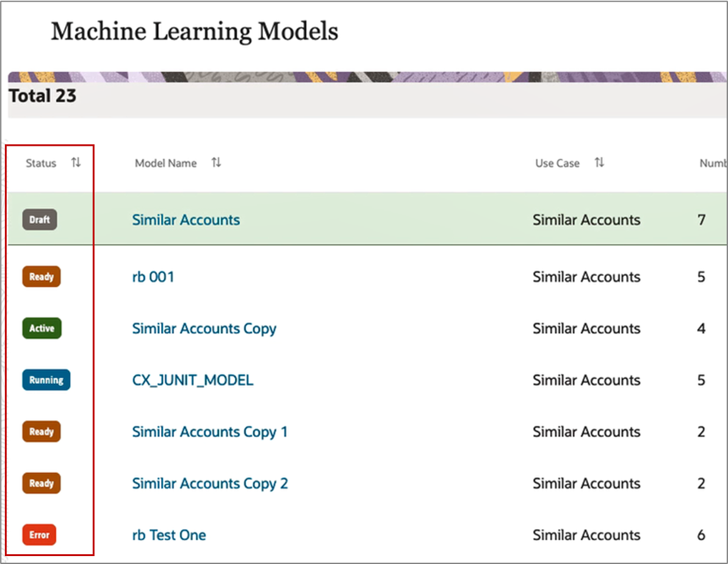
Task: Open the rb 001 model
Action: click(x=153, y=277)
